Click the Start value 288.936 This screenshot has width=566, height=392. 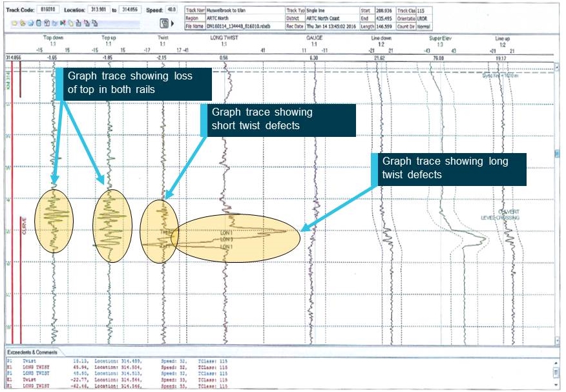[x=385, y=10]
